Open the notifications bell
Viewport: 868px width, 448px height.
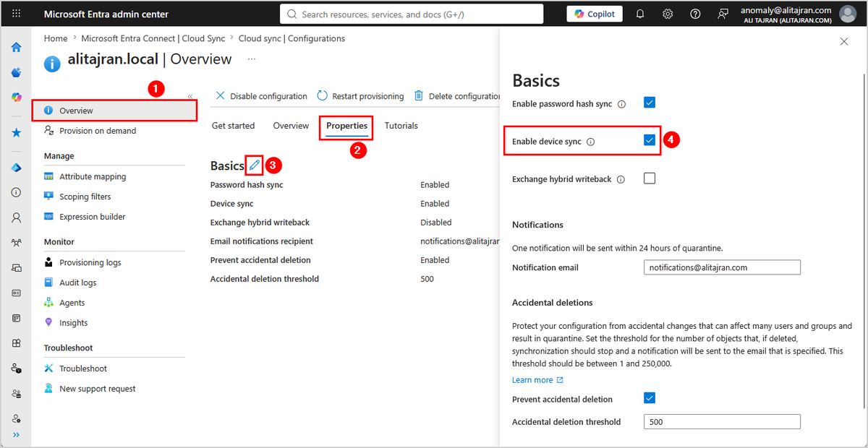[640, 14]
